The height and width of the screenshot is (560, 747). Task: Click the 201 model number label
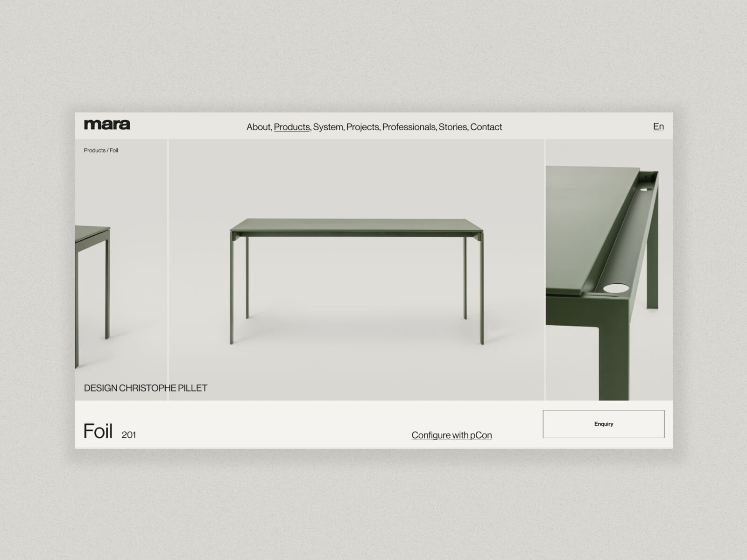[128, 434]
